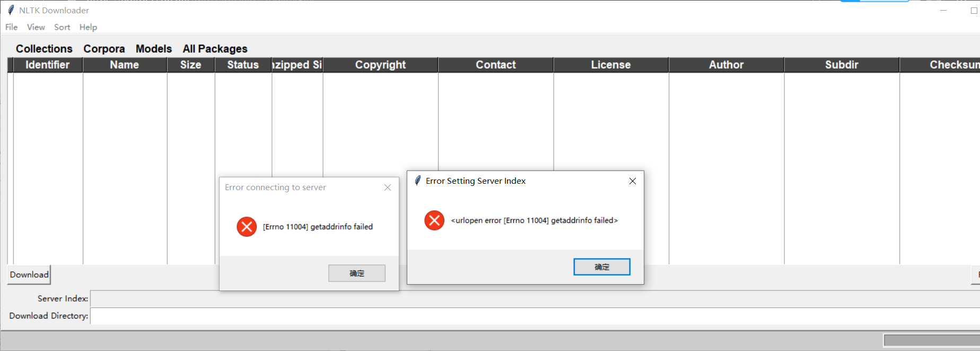
Task: Click the Contact column header
Action: pyautogui.click(x=496, y=65)
